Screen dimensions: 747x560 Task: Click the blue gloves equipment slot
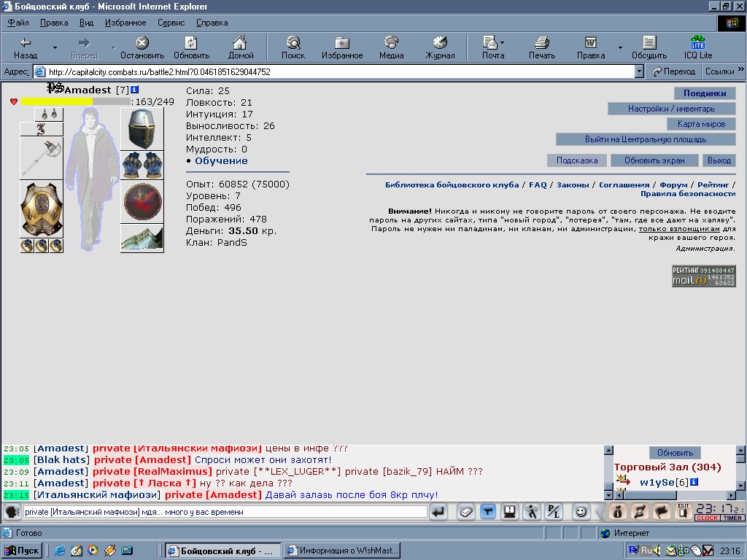coord(142,166)
